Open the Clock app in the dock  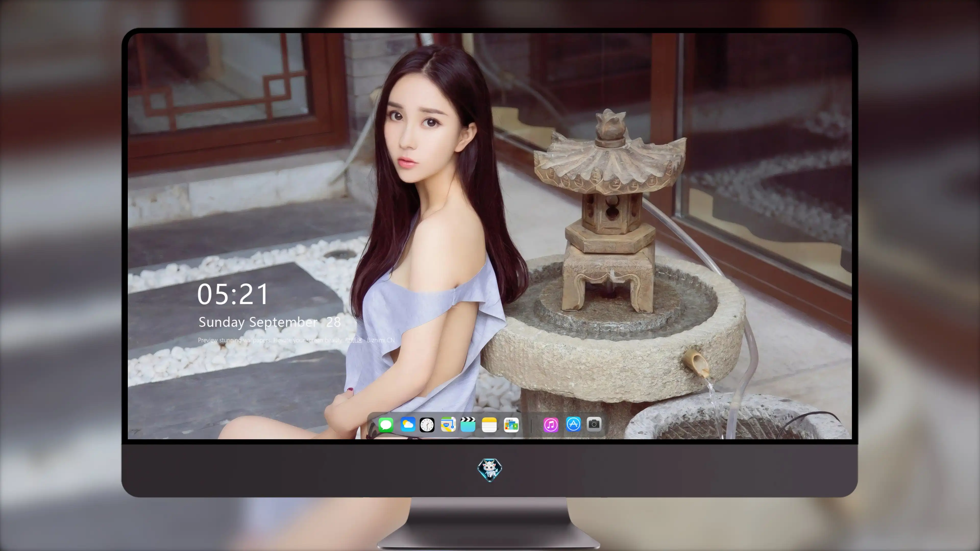click(427, 425)
